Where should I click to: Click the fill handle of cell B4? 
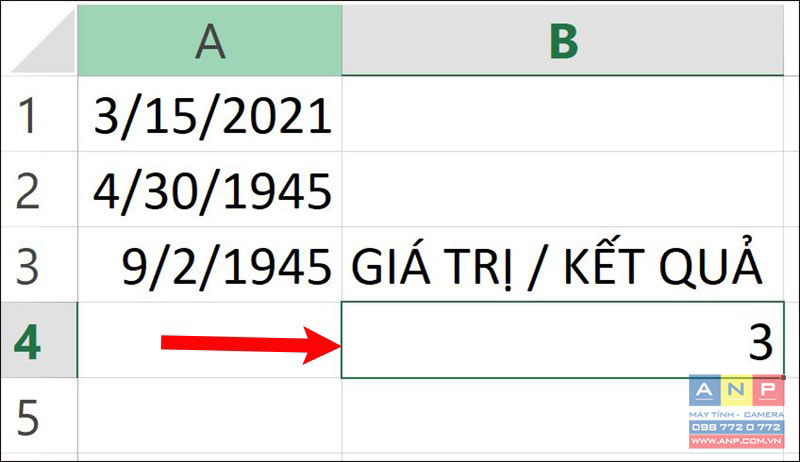783,377
